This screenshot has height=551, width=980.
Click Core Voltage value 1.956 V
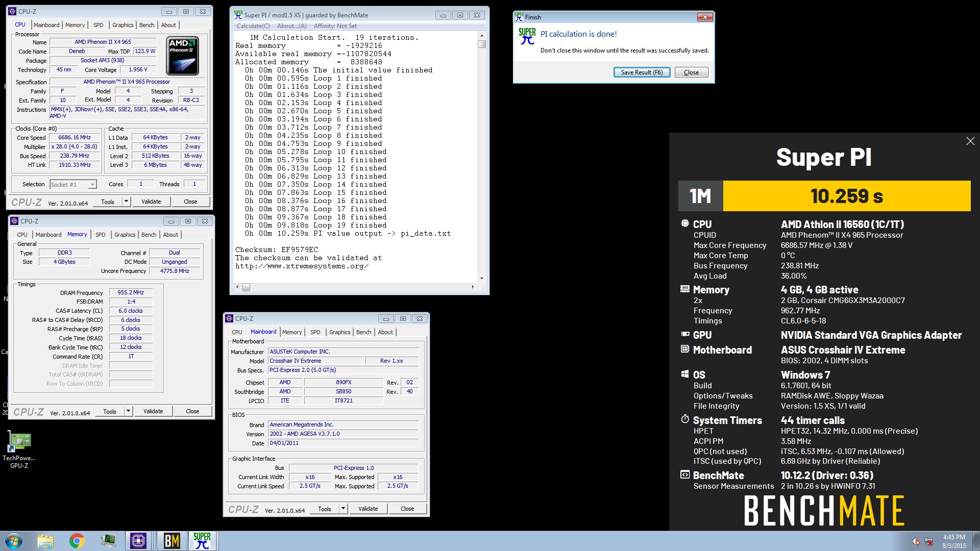point(138,70)
